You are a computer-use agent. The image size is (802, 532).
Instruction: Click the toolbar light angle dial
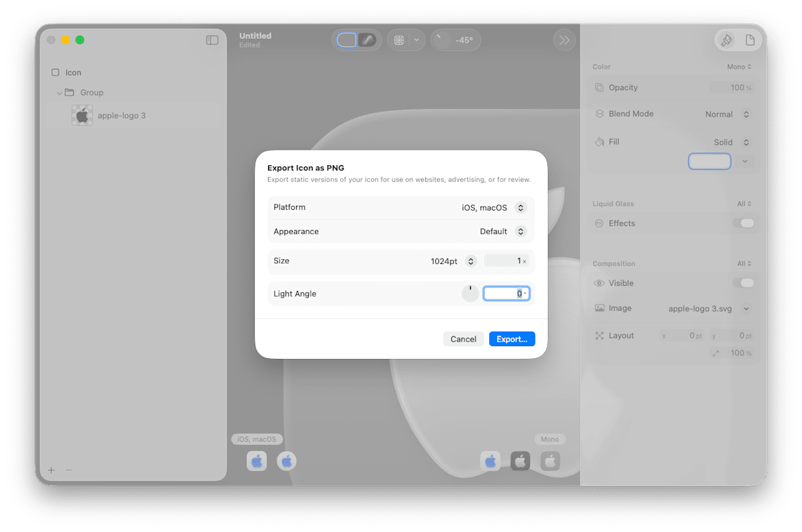click(x=442, y=40)
